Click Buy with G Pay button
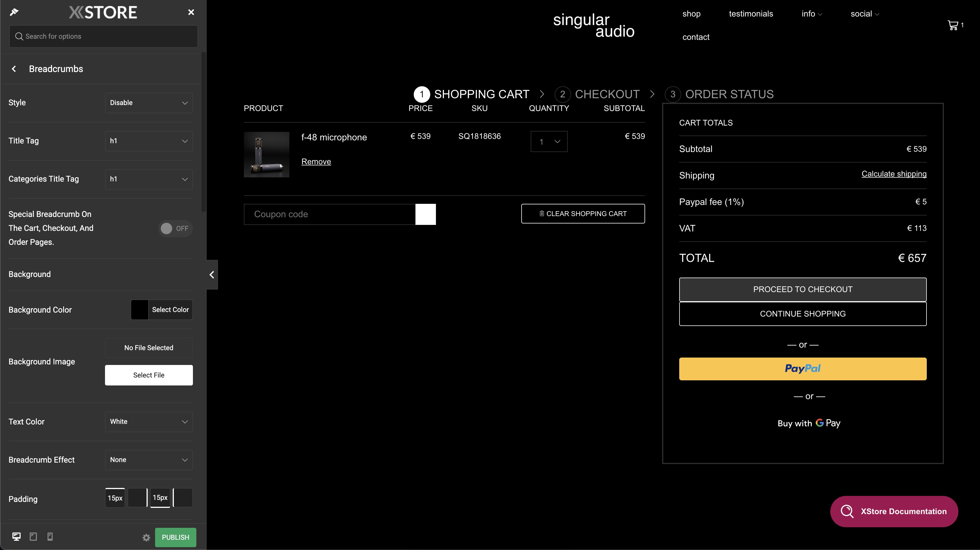Viewport: 980px width, 550px height. coord(809,423)
